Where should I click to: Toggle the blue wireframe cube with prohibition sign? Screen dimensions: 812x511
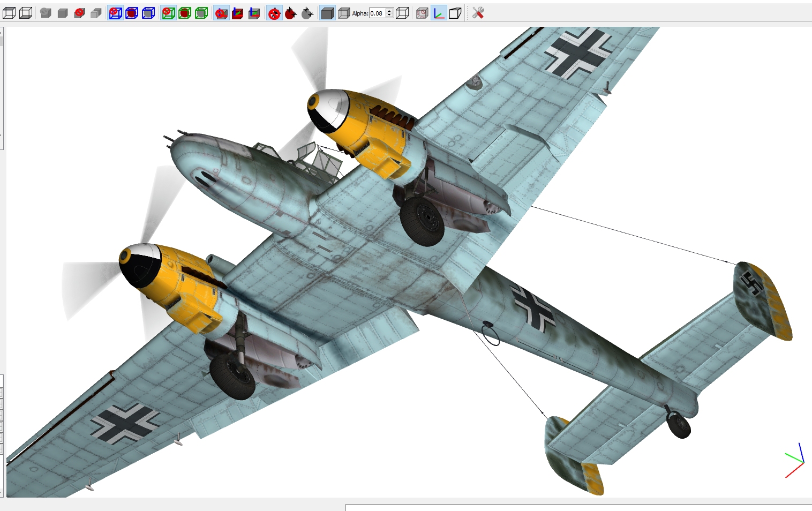coord(115,13)
